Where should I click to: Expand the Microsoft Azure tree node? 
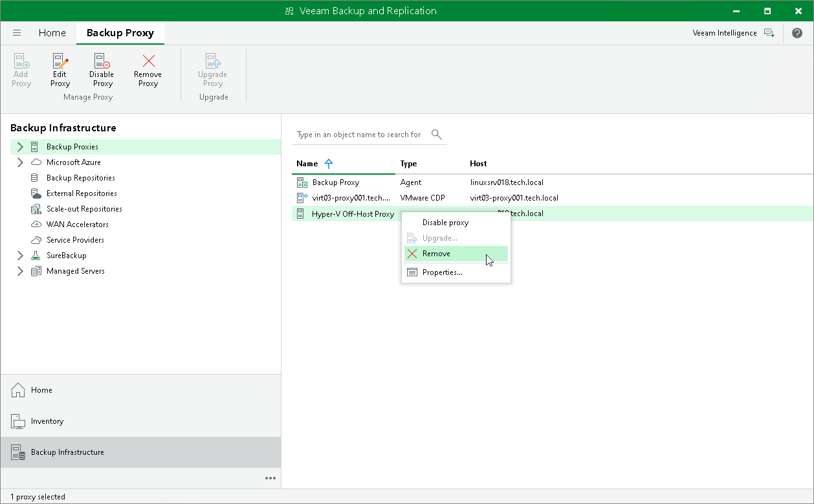[20, 162]
